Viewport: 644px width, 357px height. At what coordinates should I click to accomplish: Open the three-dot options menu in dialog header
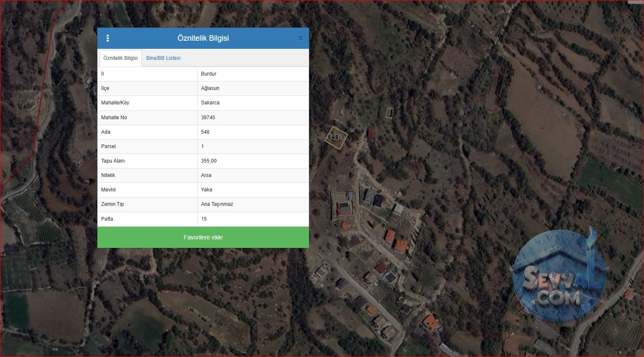pyautogui.click(x=108, y=38)
